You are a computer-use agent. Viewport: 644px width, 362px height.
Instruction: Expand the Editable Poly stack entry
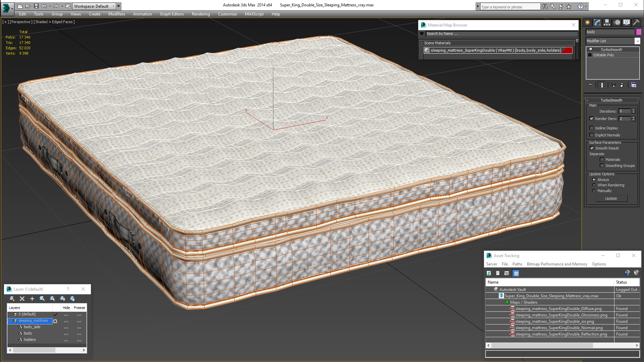click(590, 55)
